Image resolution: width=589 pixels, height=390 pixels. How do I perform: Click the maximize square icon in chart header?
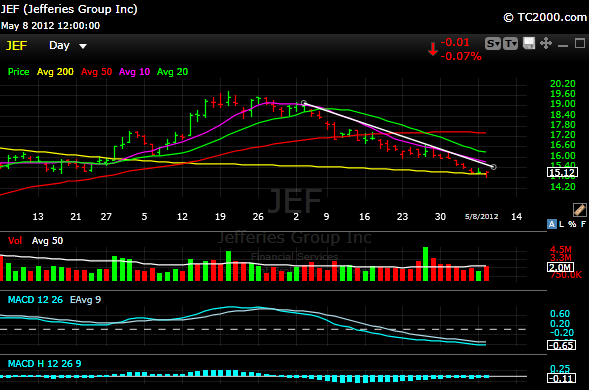(x=580, y=43)
